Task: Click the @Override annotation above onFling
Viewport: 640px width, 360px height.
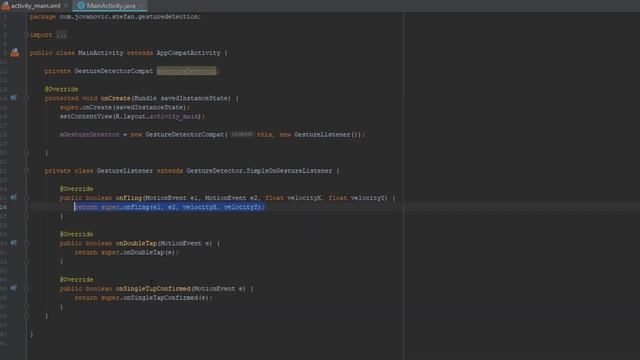Action: [76, 189]
